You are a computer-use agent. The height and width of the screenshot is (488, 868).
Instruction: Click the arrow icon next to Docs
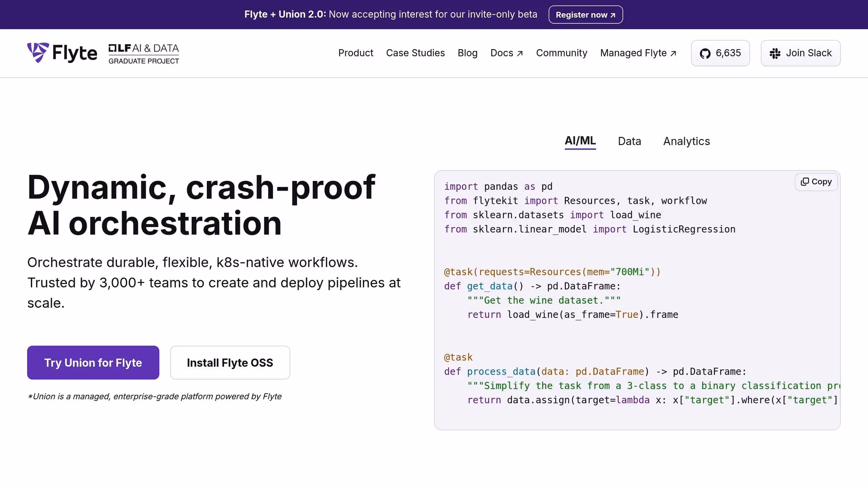point(520,53)
